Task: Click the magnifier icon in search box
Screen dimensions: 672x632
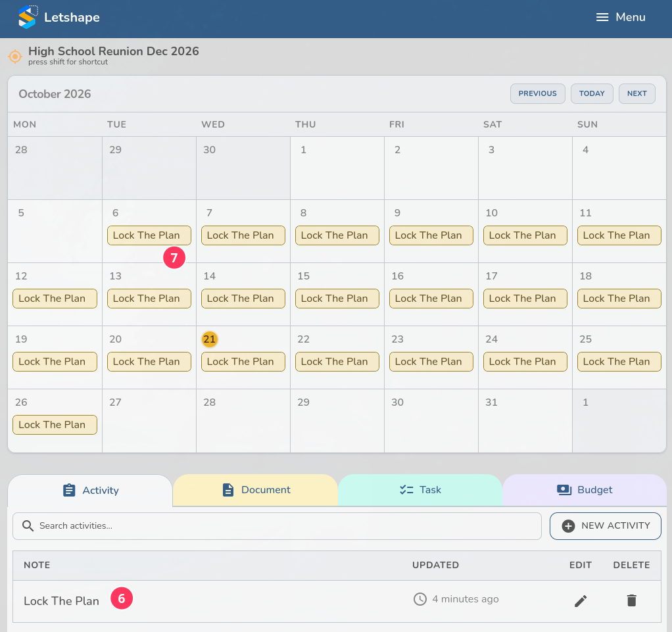Action: [x=28, y=525]
